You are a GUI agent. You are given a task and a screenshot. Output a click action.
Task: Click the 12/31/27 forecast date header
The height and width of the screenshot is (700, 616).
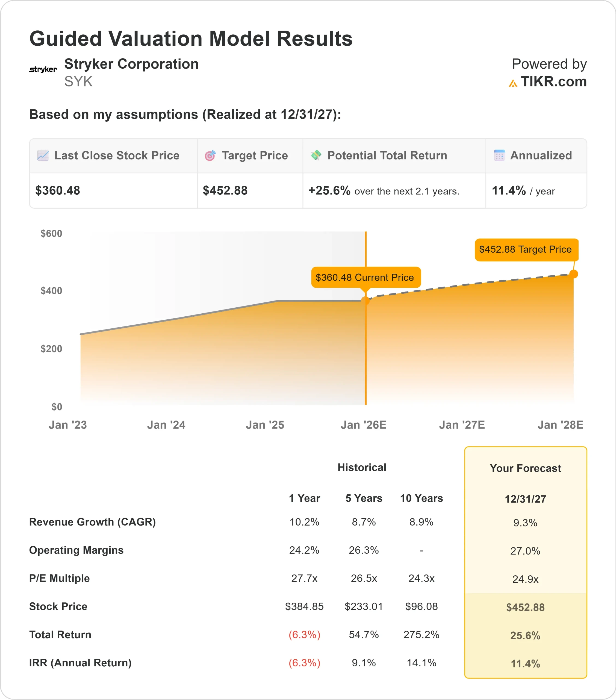click(x=525, y=499)
